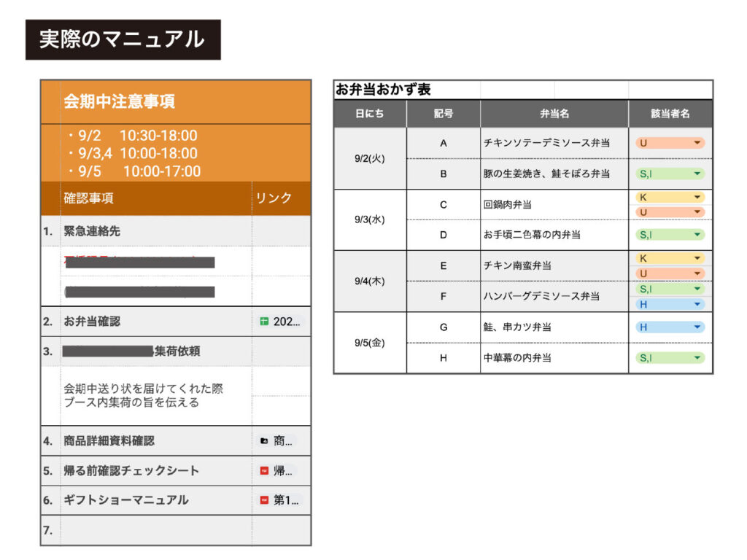Click the empty cell in row 7
Image resolution: width=747 pixels, height=560 pixels.
tap(156, 530)
